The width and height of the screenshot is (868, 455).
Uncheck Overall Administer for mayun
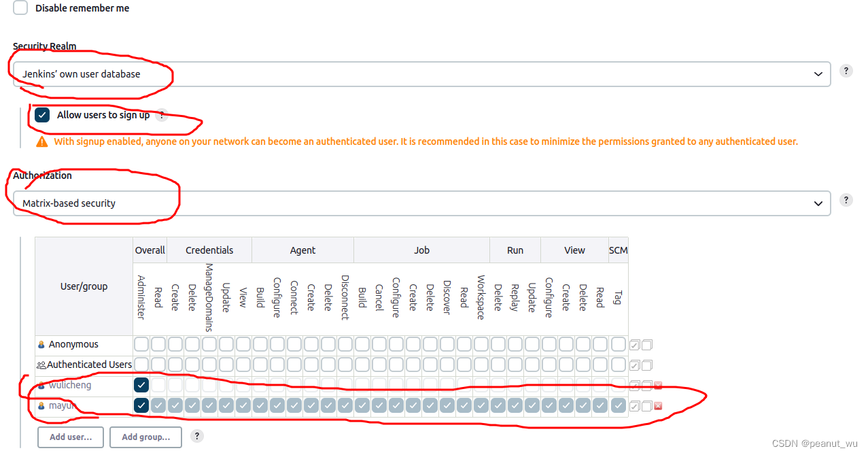[141, 405]
